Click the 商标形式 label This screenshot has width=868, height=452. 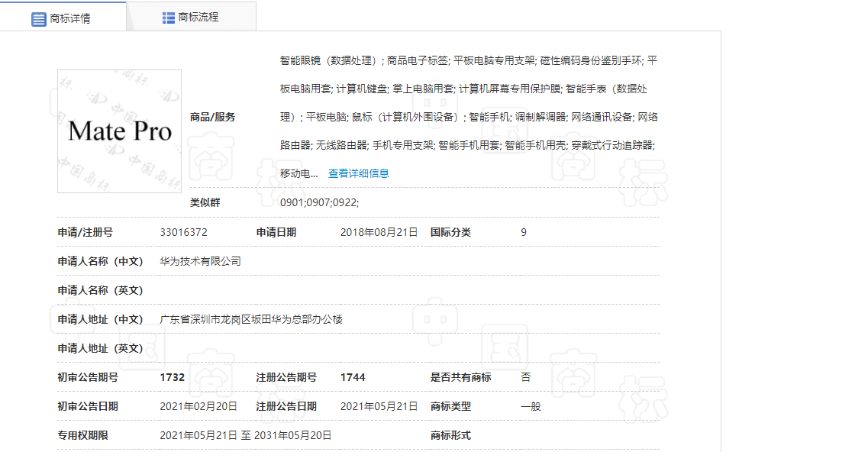click(x=450, y=435)
